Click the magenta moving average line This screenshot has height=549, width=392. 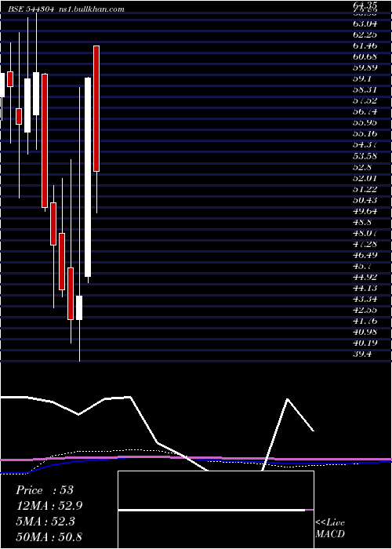pos(196,457)
